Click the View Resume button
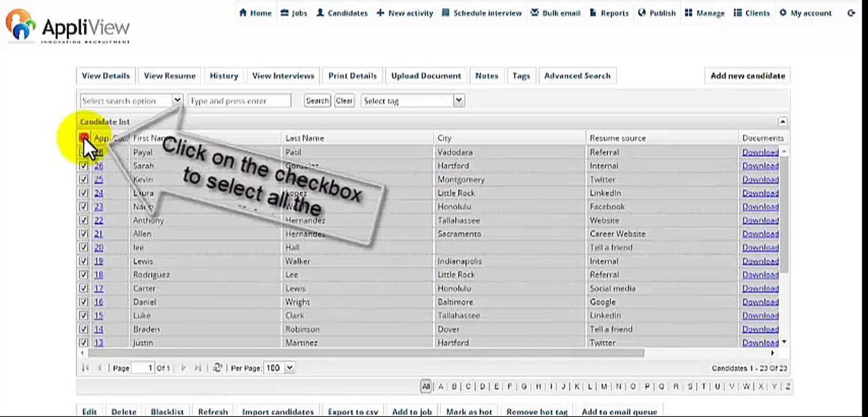Image resolution: width=868 pixels, height=417 pixels. (x=170, y=76)
